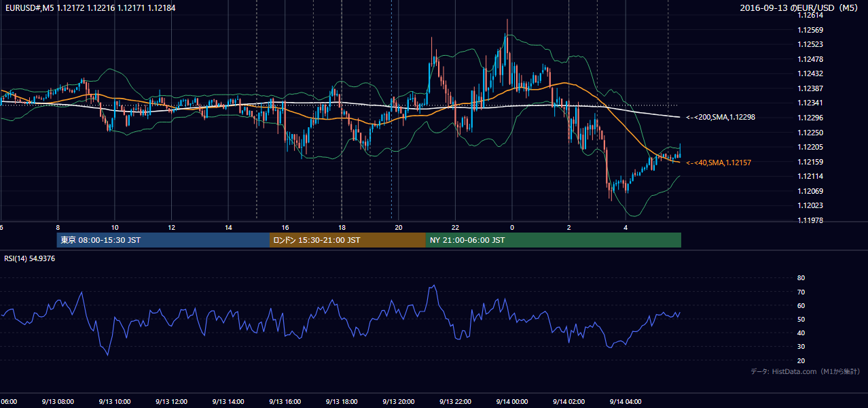Click RSI scale value 30
The height and width of the screenshot is (408, 868).
801,347
